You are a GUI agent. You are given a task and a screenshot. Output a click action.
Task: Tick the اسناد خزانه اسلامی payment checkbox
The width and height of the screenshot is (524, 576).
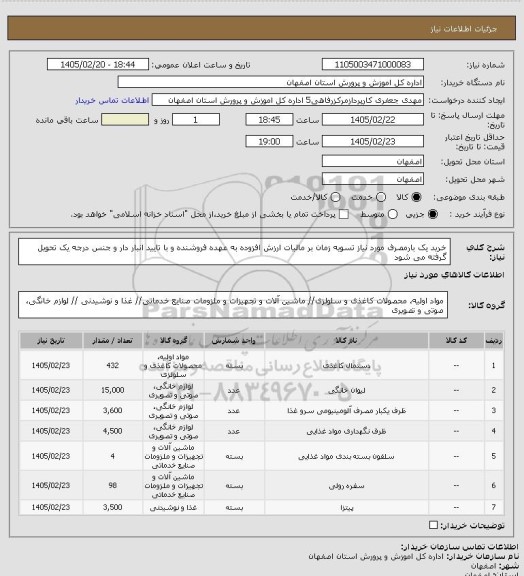click(x=344, y=214)
